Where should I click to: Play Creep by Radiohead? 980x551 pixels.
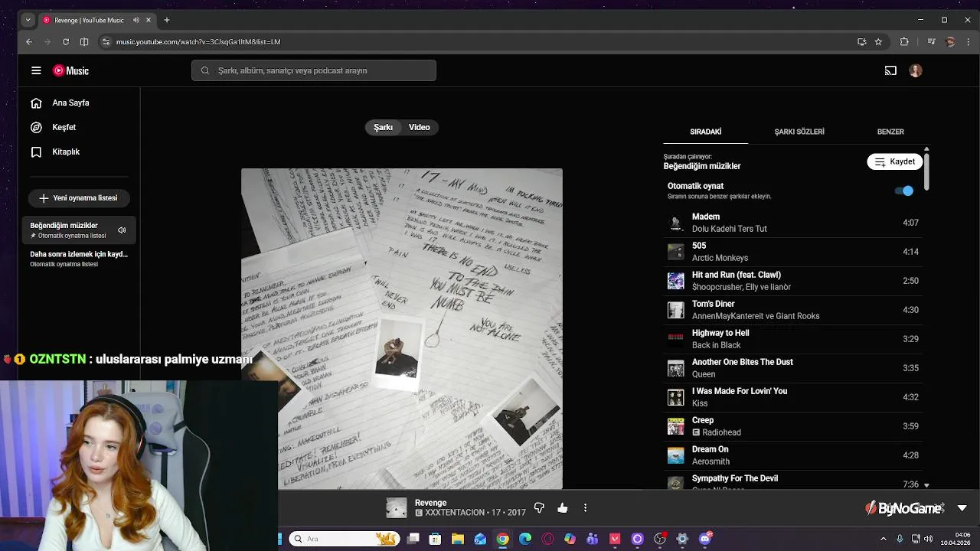tap(792, 426)
